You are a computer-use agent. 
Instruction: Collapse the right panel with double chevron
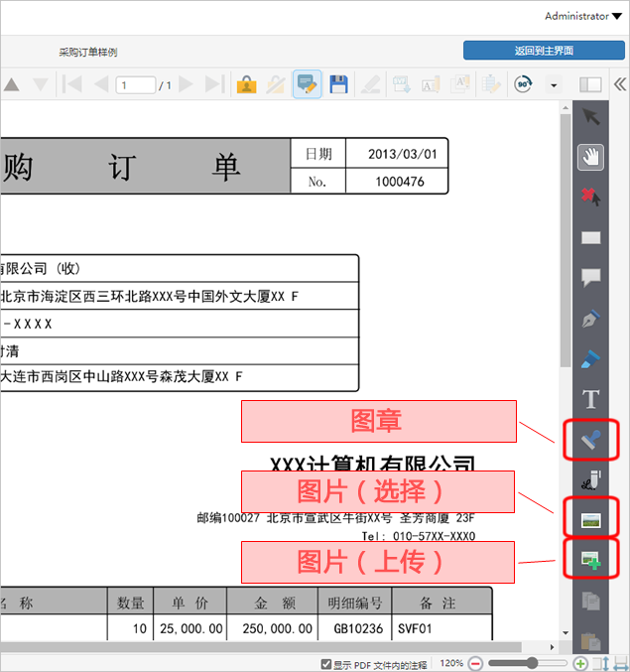click(x=619, y=85)
